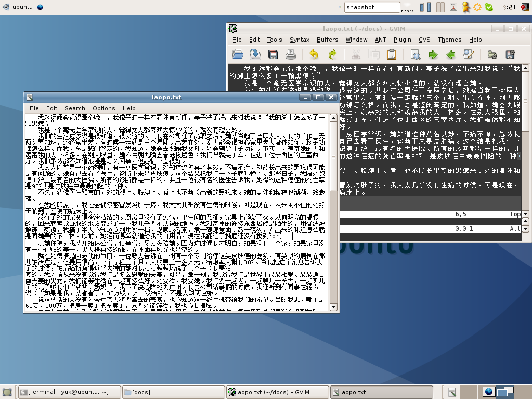The width and height of the screenshot is (532, 399).
Task: Click the GVIM window menu icon in title bar
Action: point(233,29)
